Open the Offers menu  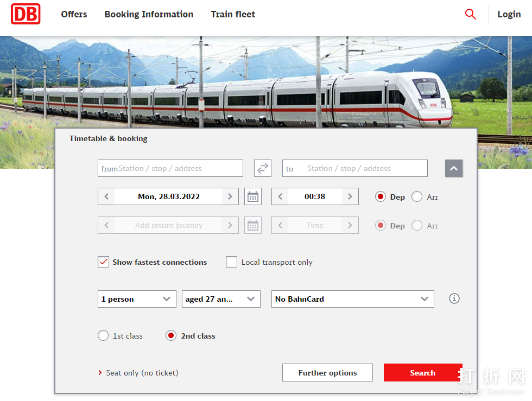tap(74, 15)
